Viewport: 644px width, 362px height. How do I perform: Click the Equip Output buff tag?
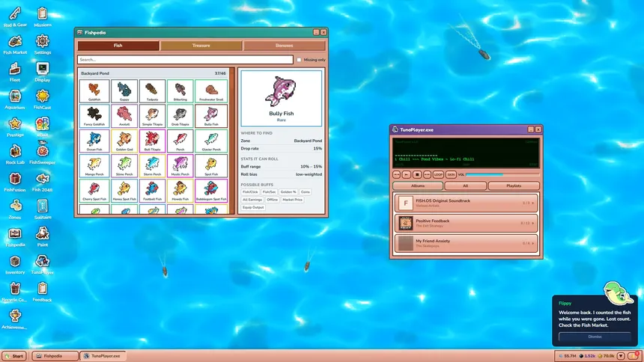point(253,207)
